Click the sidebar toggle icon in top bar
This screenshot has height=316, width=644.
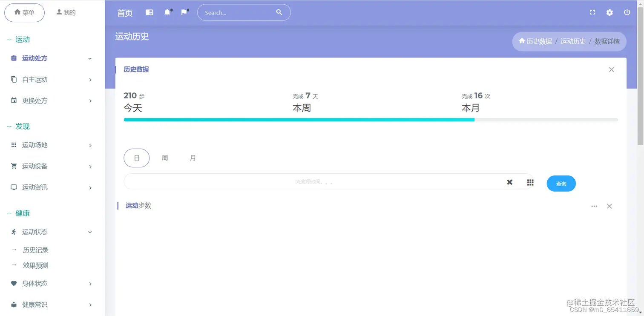(149, 13)
